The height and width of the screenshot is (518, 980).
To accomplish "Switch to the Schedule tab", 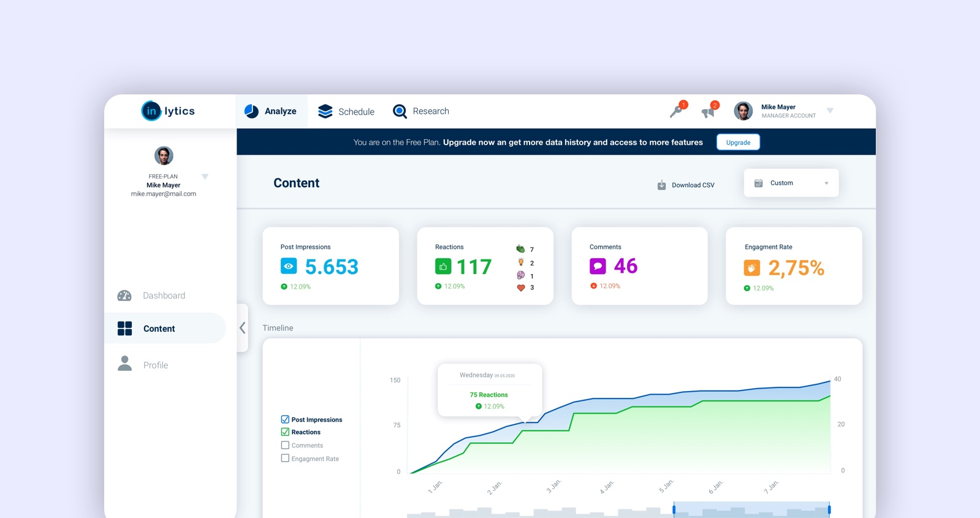I will pyautogui.click(x=346, y=111).
